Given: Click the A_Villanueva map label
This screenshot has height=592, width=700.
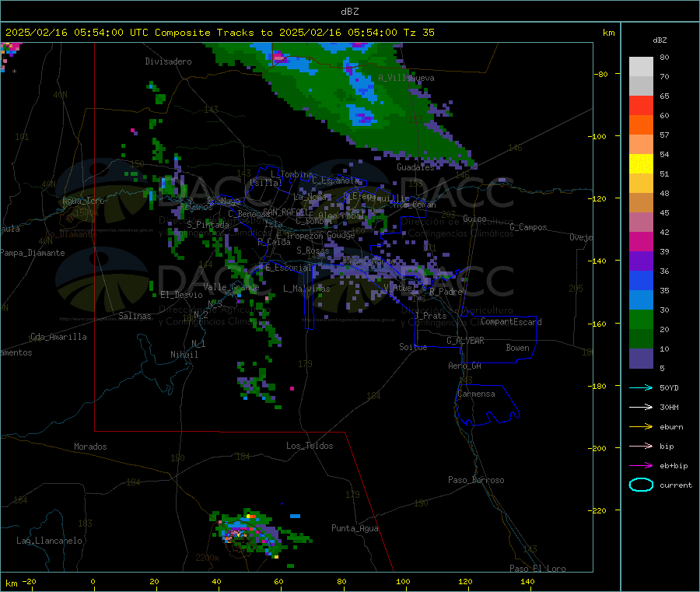Looking at the screenshot, I should (x=406, y=78).
